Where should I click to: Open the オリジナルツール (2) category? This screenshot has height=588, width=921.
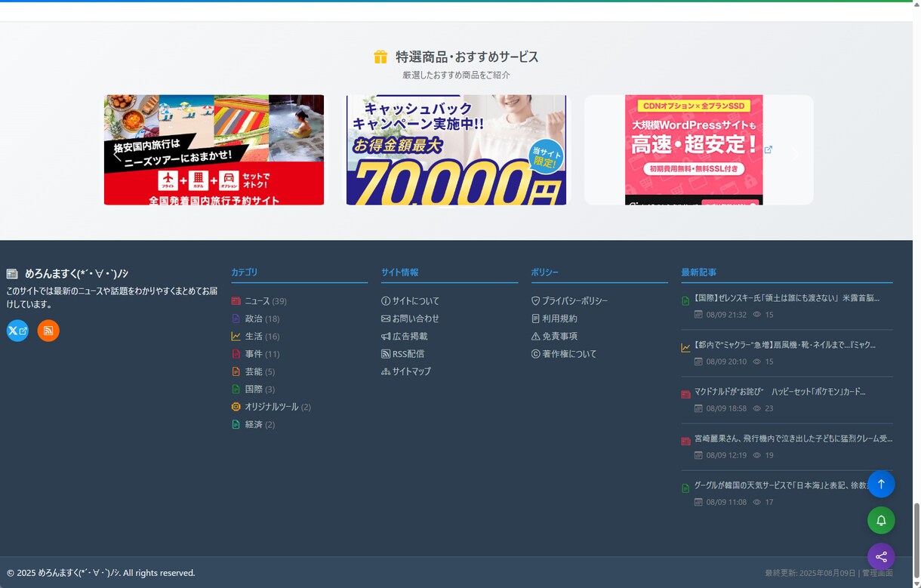[271, 407]
